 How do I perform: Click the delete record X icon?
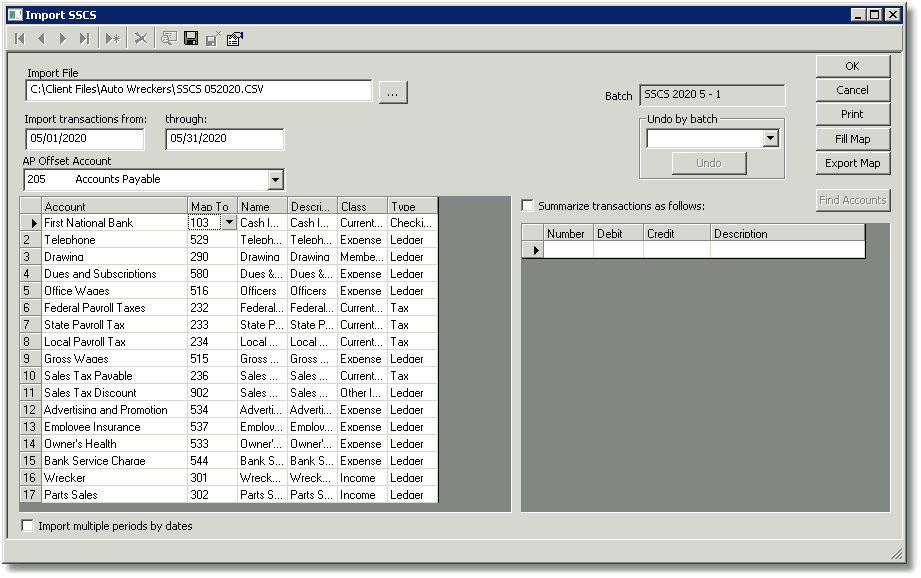pyautogui.click(x=141, y=39)
